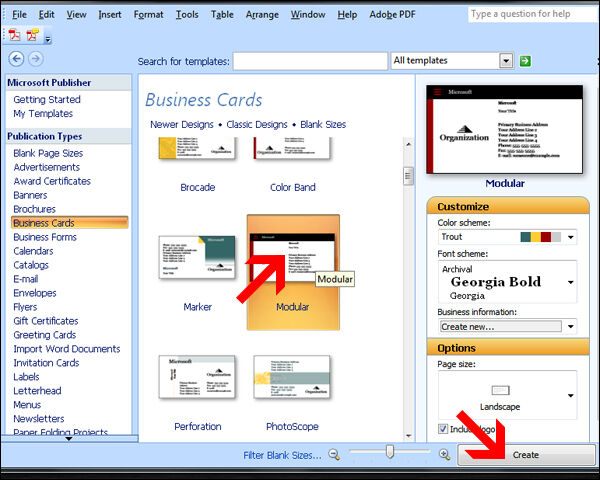Click the Create button
600x480 pixels.
(x=527, y=455)
